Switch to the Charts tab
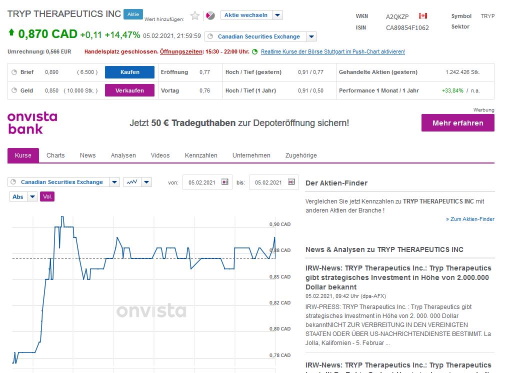Screen dimensions: 514x373 (56, 155)
